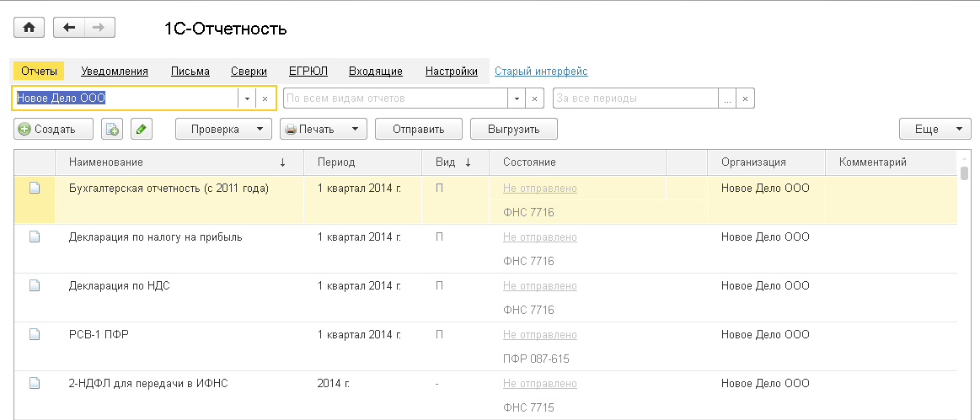
Task: Click the За все периоды field
Action: coord(635,98)
